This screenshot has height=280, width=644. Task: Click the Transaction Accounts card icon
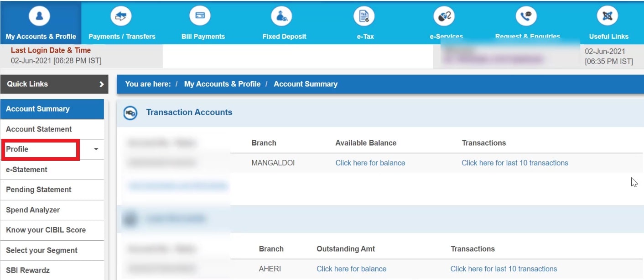coord(130,112)
